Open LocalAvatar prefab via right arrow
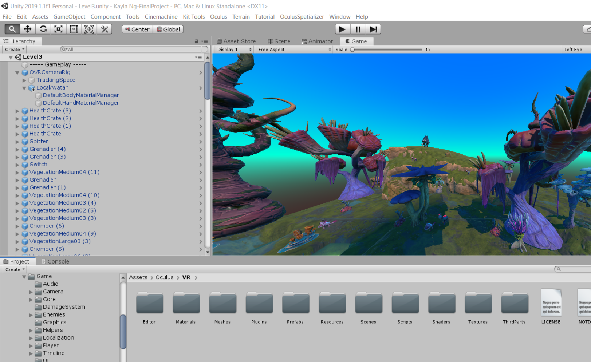 click(201, 88)
